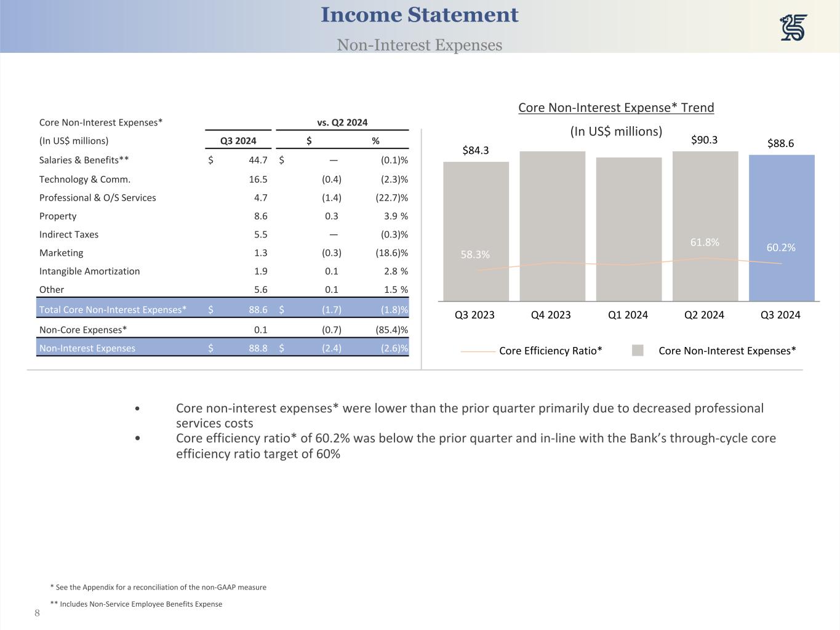Select the "Indirect Taxes" row label

click(69, 234)
